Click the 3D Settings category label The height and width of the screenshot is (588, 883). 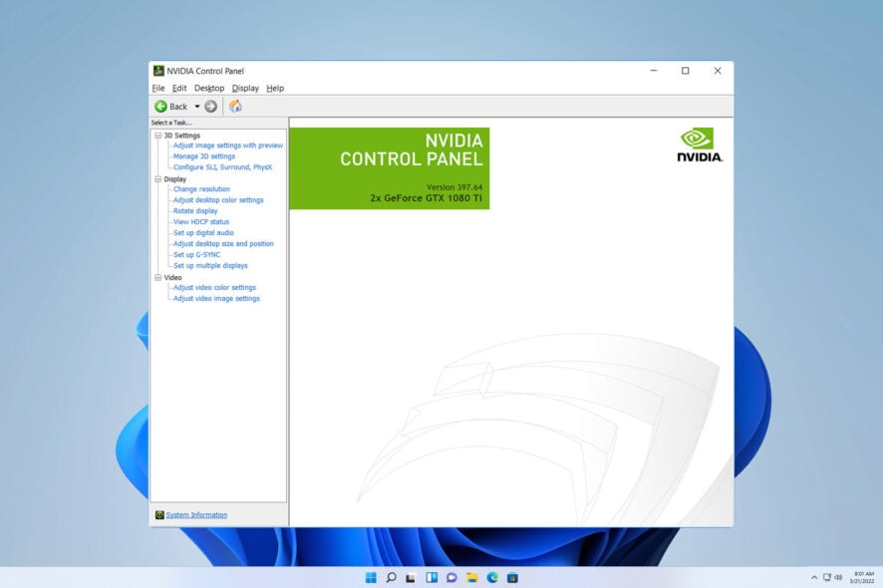pos(182,136)
